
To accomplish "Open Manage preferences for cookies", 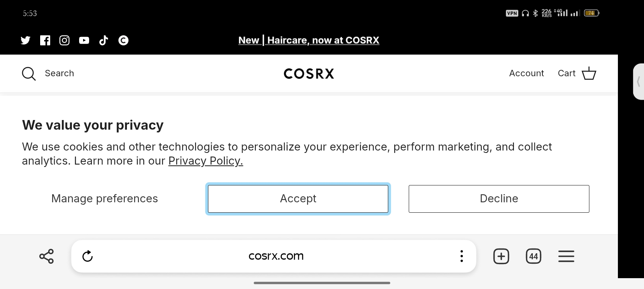I will [104, 199].
